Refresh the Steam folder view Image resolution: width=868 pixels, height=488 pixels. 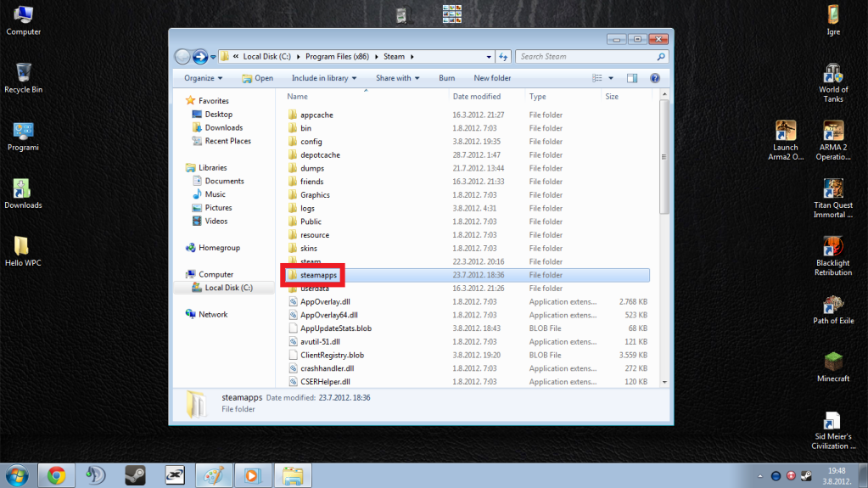tap(502, 57)
